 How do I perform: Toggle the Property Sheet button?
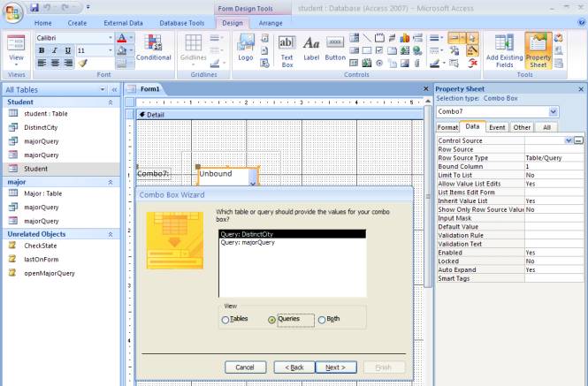click(538, 51)
